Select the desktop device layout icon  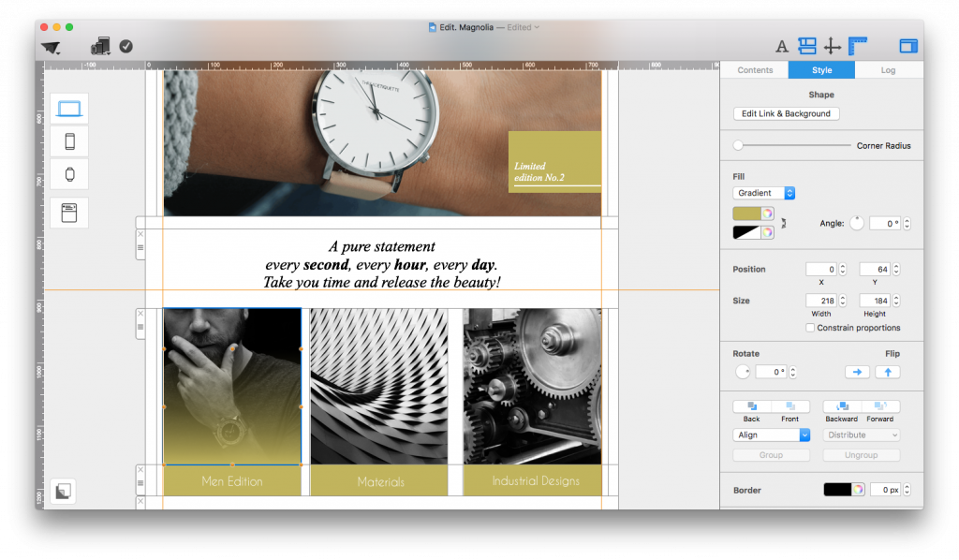coord(69,109)
